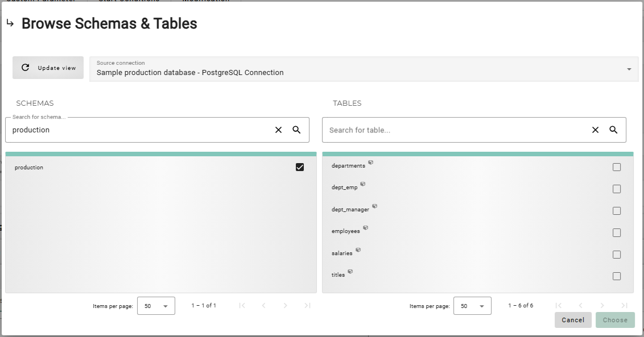
Task: Click the table icon beside salaries
Action: (358, 249)
